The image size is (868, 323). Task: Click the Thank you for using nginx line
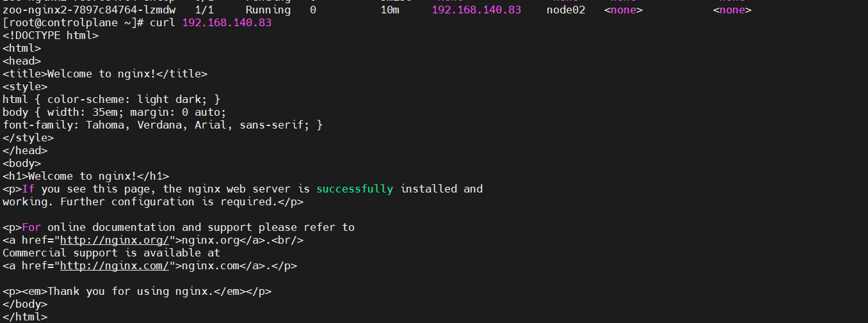pos(137,292)
